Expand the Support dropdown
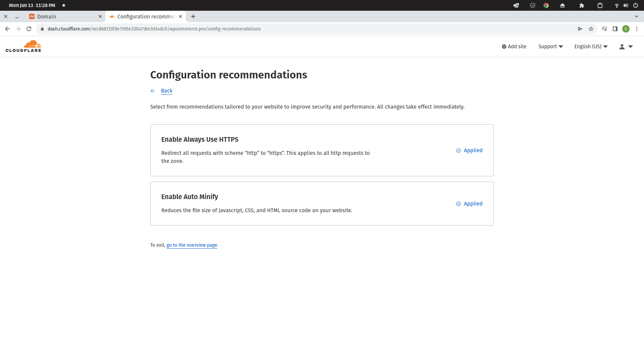The height and width of the screenshot is (362, 644). [x=550, y=47]
